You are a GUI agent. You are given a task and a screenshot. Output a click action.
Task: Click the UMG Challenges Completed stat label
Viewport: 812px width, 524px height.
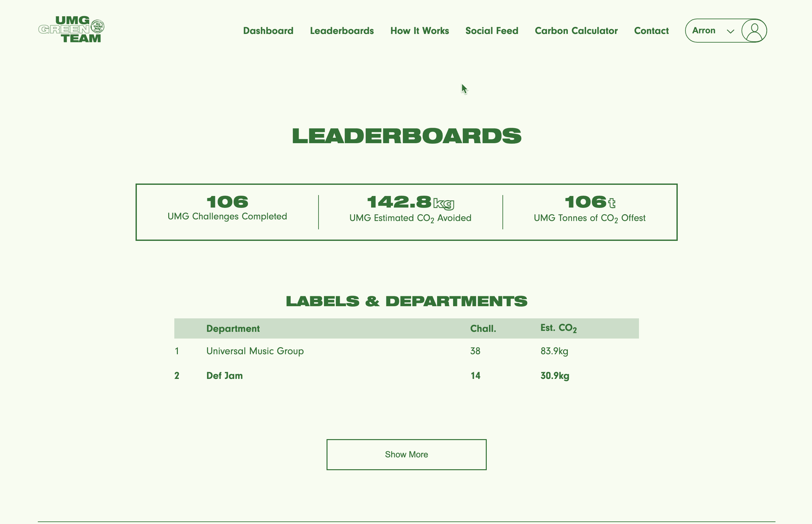point(227,217)
